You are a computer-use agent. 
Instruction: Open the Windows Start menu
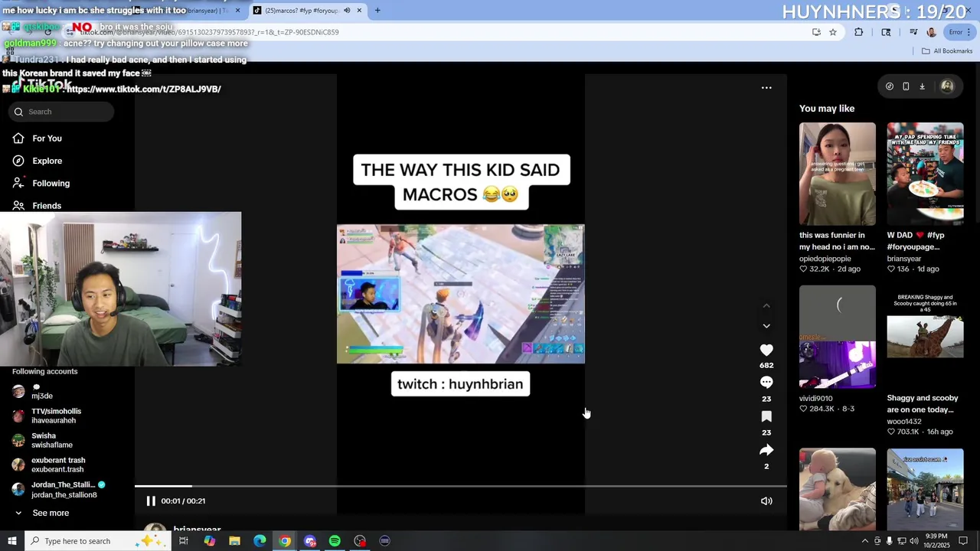tap(12, 541)
